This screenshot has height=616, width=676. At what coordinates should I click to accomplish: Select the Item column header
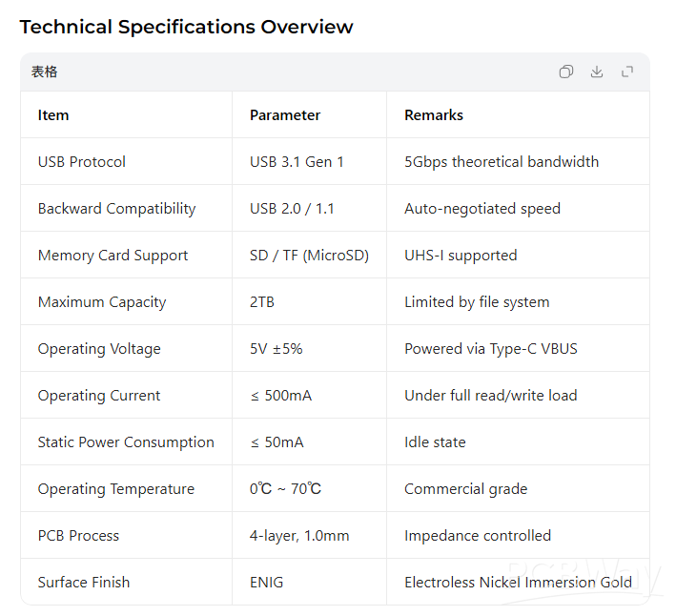(x=53, y=115)
